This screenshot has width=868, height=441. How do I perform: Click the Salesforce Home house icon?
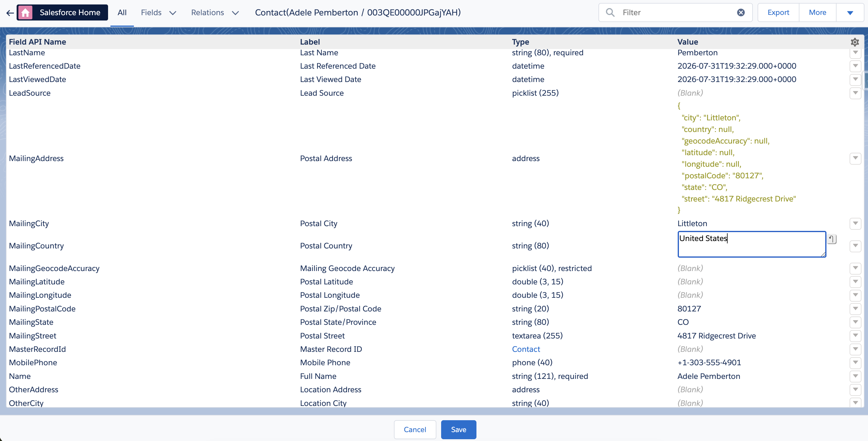[x=25, y=12]
